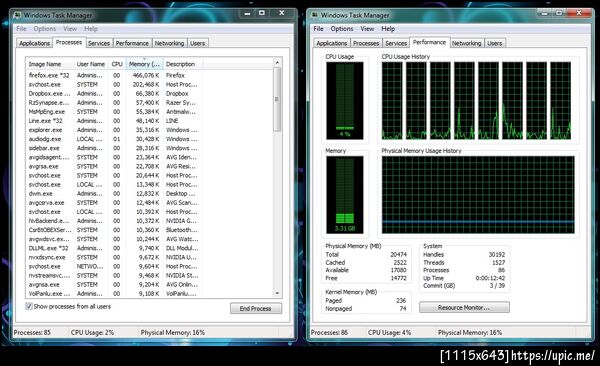600x366 pixels.
Task: Select MsMpEng.exe process row
Action: click(114, 112)
